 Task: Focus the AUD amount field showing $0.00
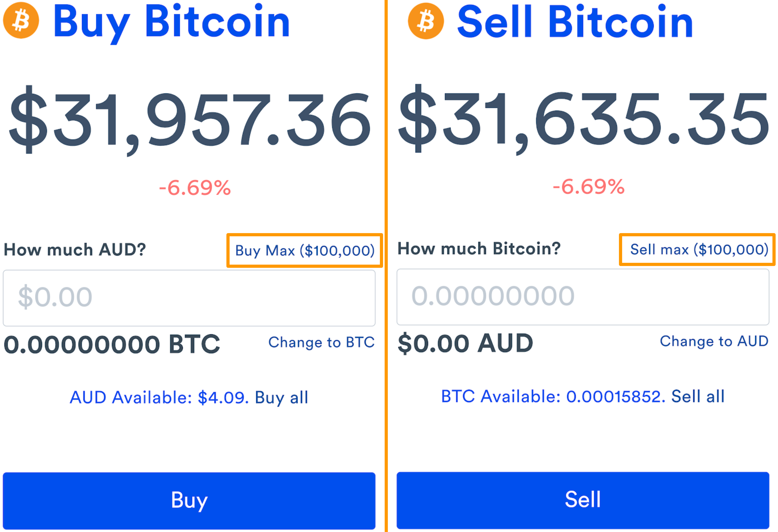click(189, 298)
